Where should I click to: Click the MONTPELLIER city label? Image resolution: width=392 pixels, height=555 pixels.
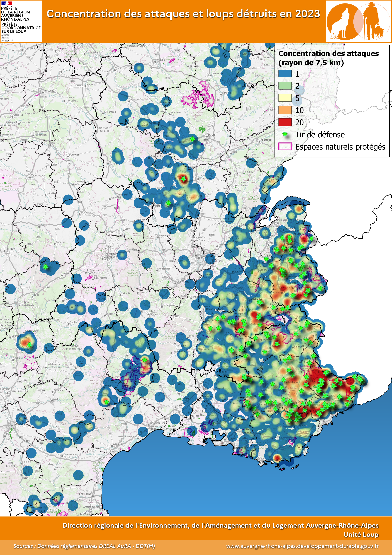click(158, 423)
